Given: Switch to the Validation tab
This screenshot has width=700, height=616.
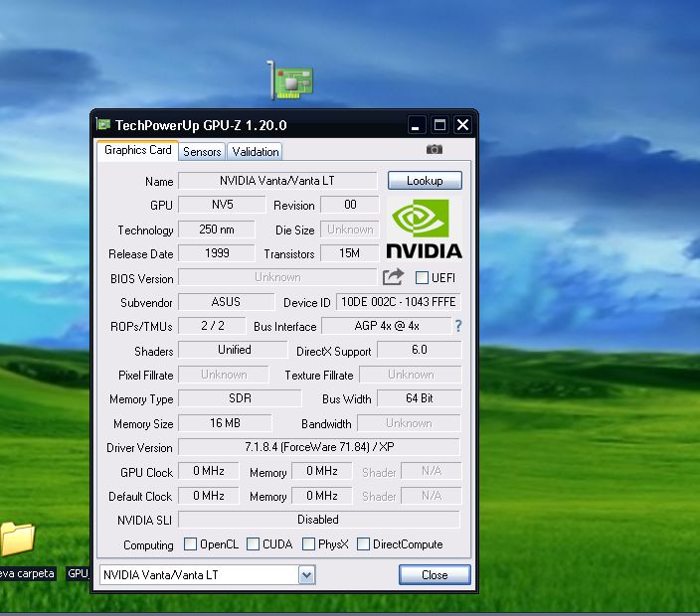Looking at the screenshot, I should tap(255, 152).
